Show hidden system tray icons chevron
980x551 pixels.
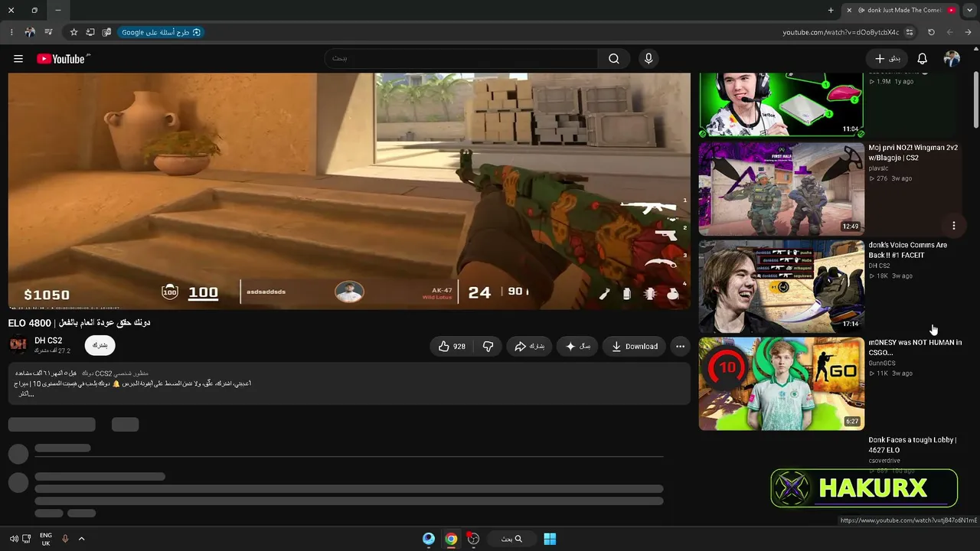(x=81, y=539)
